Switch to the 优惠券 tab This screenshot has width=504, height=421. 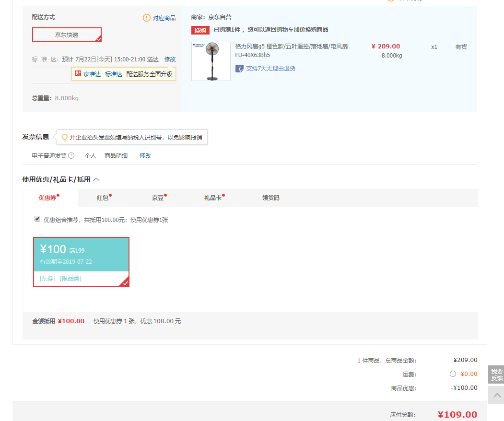coord(50,198)
